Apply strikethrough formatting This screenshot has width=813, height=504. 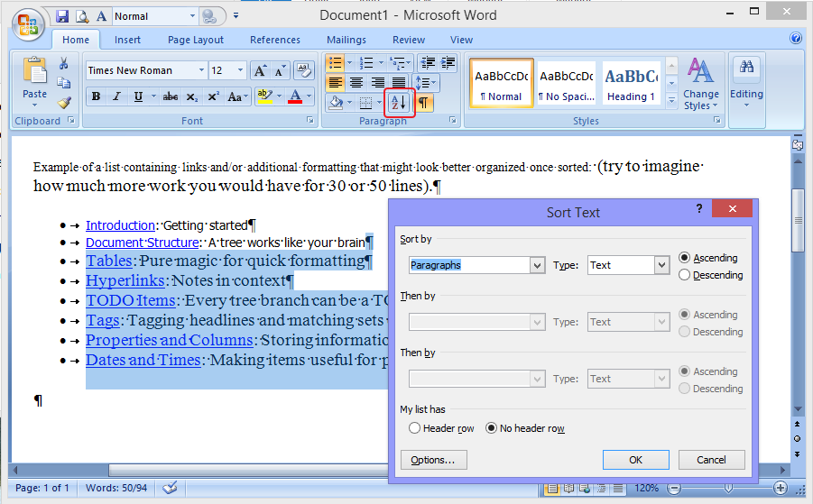click(x=170, y=96)
